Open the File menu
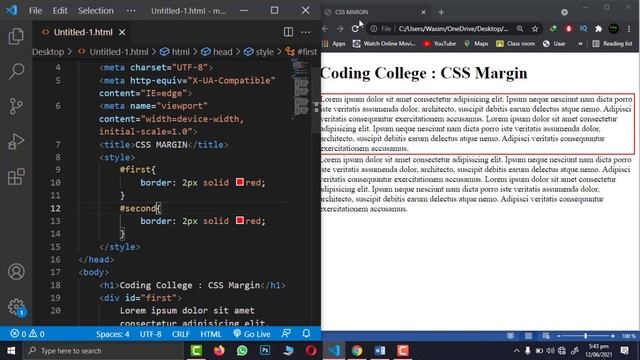640x360 pixels. tap(35, 11)
